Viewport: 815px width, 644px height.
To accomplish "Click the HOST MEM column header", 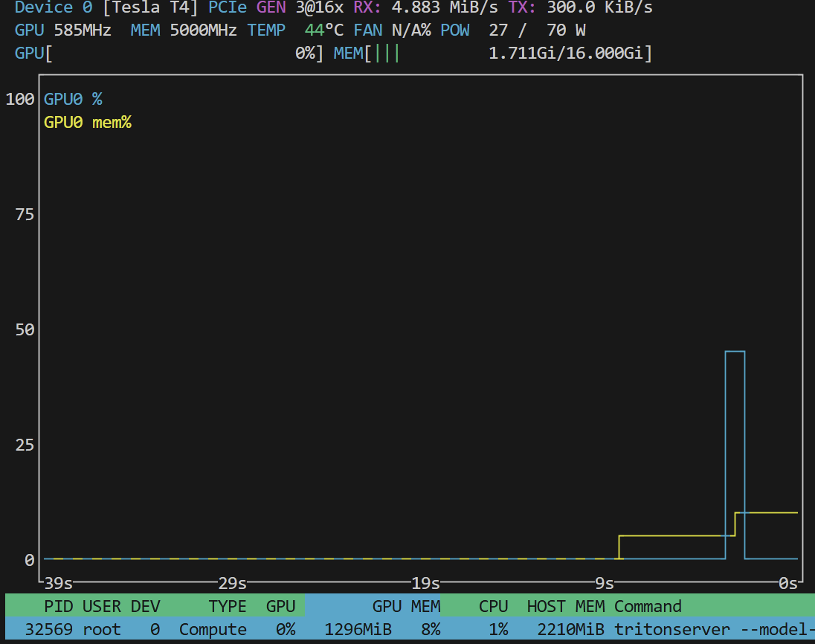I will click(x=565, y=606).
